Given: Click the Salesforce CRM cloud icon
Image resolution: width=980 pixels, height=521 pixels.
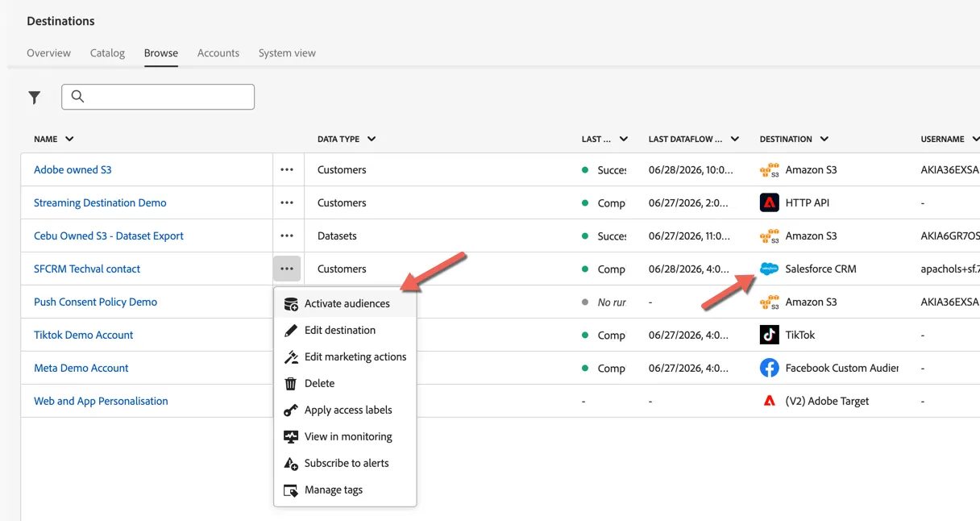Looking at the screenshot, I should [x=770, y=269].
